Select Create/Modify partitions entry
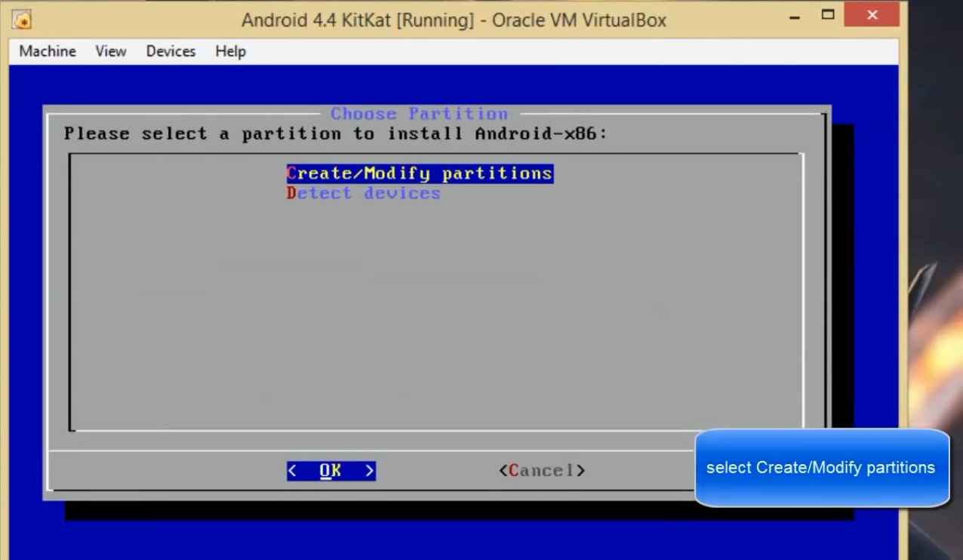 [x=420, y=174]
